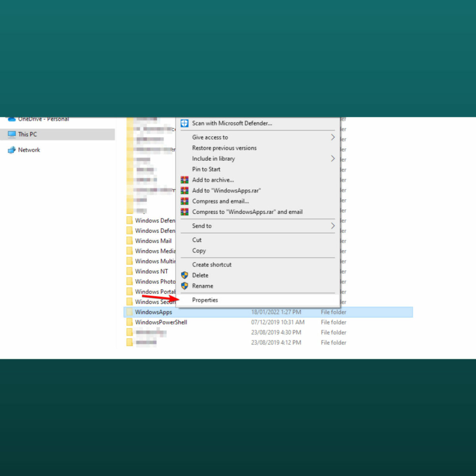This screenshot has width=476, height=476.
Task: Click the Windows Photo folder icon
Action: [130, 282]
